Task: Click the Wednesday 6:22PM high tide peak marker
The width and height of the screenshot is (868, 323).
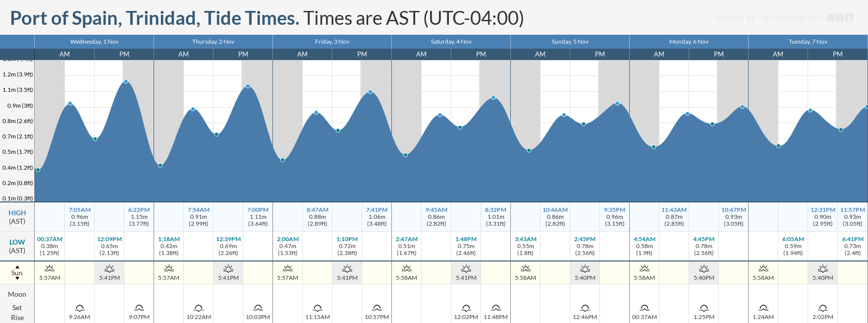Action: 126,82
